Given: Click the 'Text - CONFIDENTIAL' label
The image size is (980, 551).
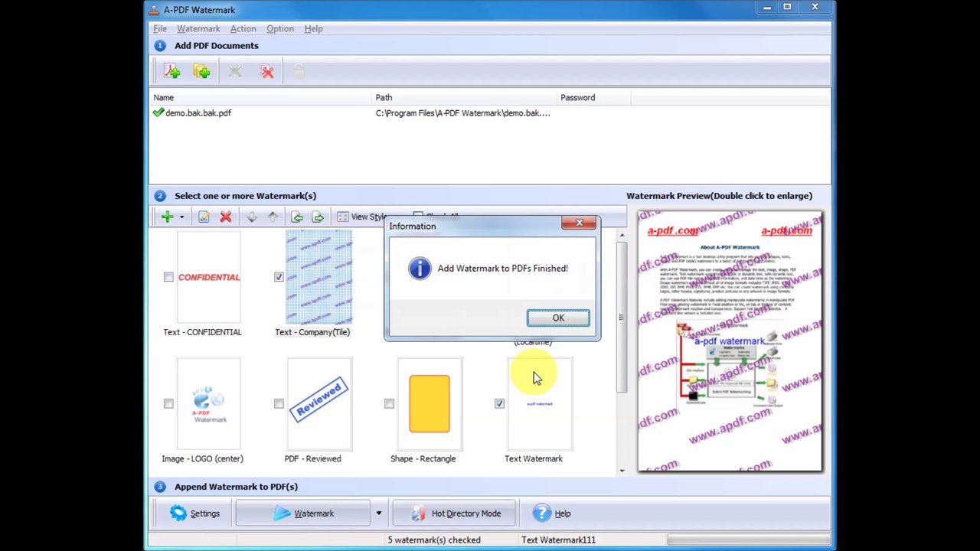Looking at the screenshot, I should click(x=202, y=332).
